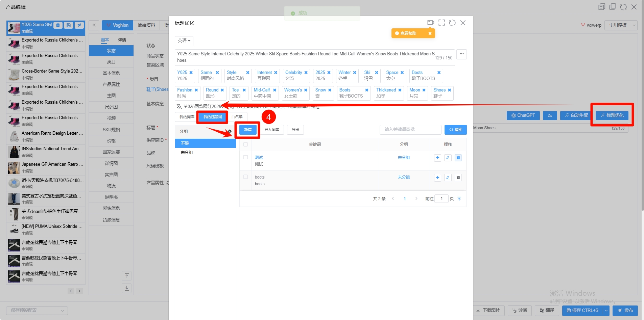Switch to the 我的词库 tab
The width and height of the screenshot is (644, 320).
click(187, 117)
